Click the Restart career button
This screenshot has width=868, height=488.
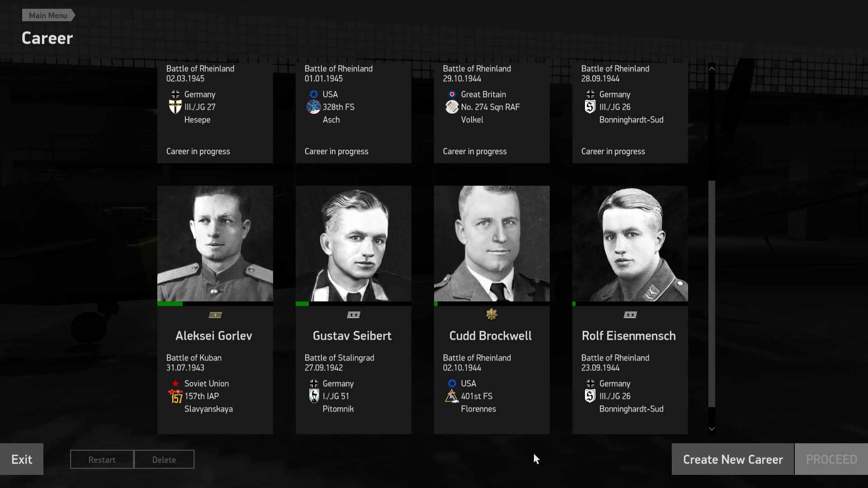102,460
